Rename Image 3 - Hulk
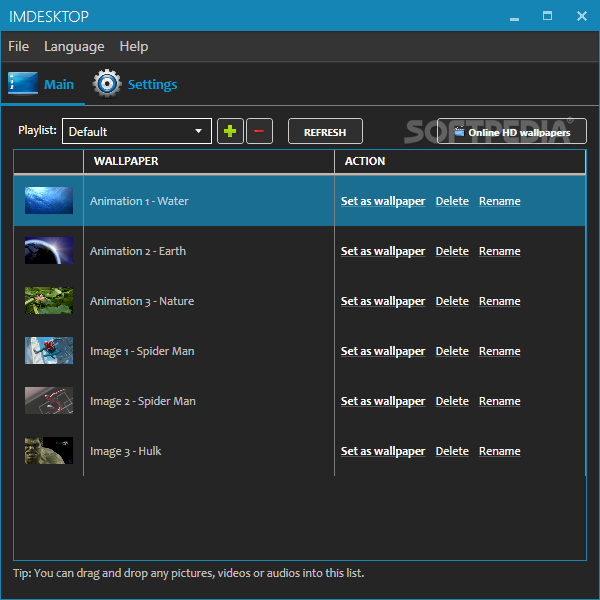Viewport: 600px width, 600px height. coord(499,452)
